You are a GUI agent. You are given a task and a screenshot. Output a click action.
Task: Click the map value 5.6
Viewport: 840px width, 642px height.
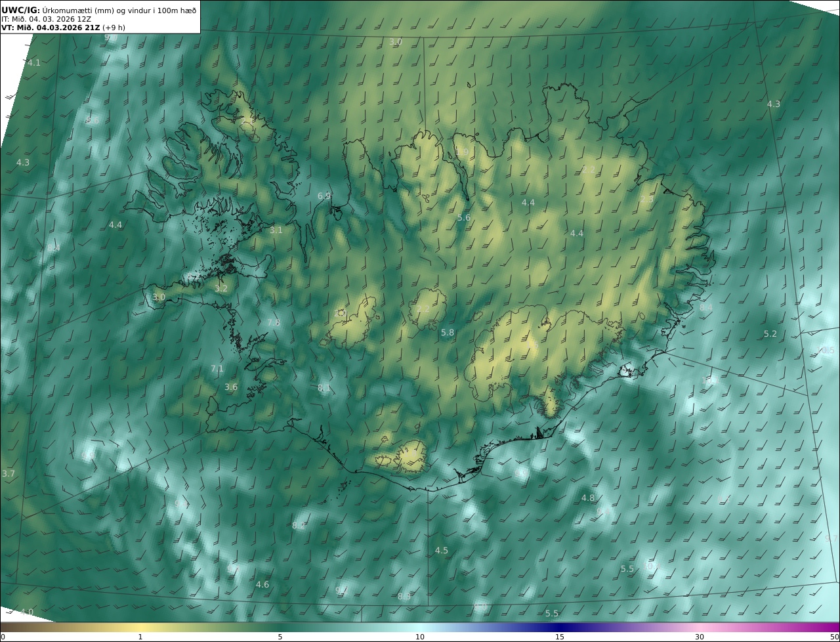[x=464, y=218]
